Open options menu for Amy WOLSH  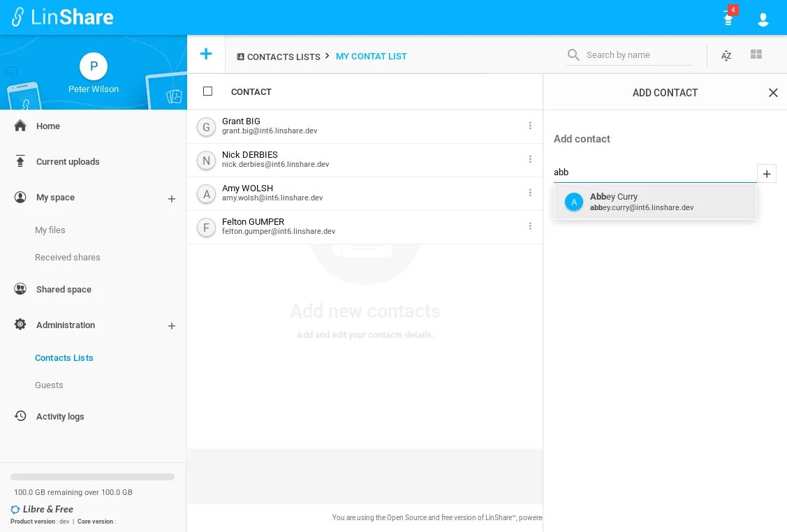coord(530,193)
